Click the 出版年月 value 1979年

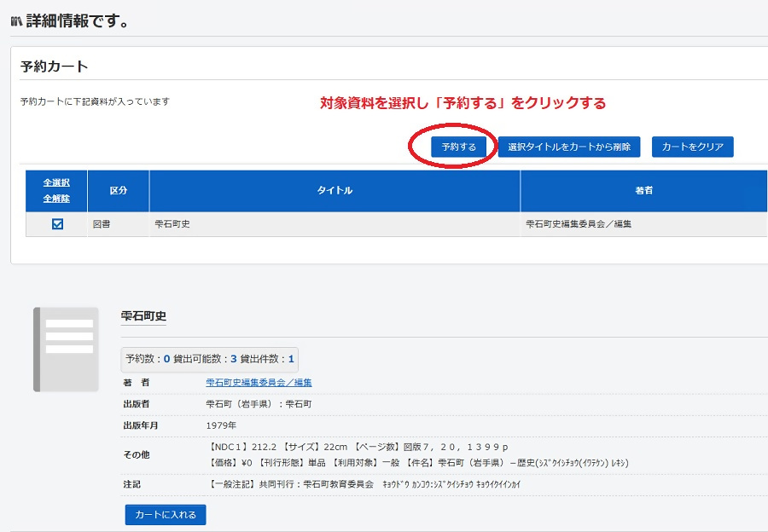[x=219, y=425]
